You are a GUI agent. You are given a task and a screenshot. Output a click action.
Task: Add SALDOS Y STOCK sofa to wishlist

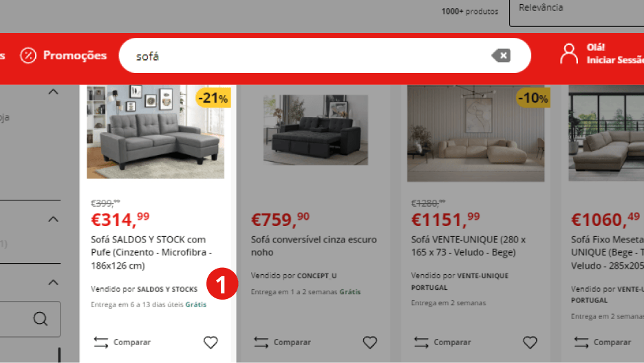(x=211, y=342)
